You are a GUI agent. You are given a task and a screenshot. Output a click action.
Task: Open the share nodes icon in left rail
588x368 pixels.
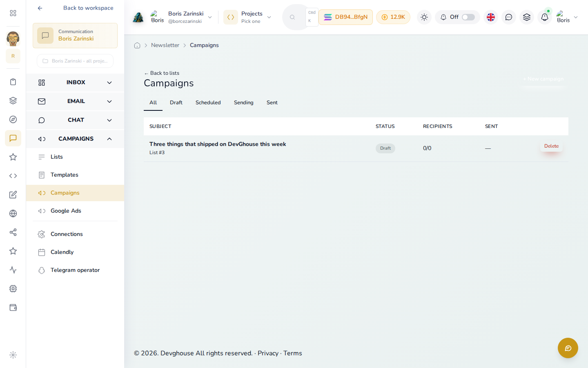(13, 232)
